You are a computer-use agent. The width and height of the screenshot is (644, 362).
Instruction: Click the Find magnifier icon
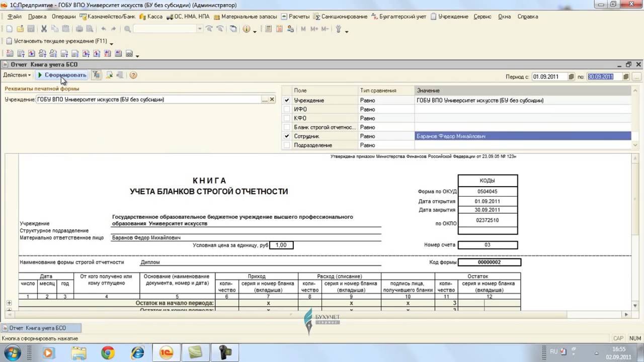point(127,29)
